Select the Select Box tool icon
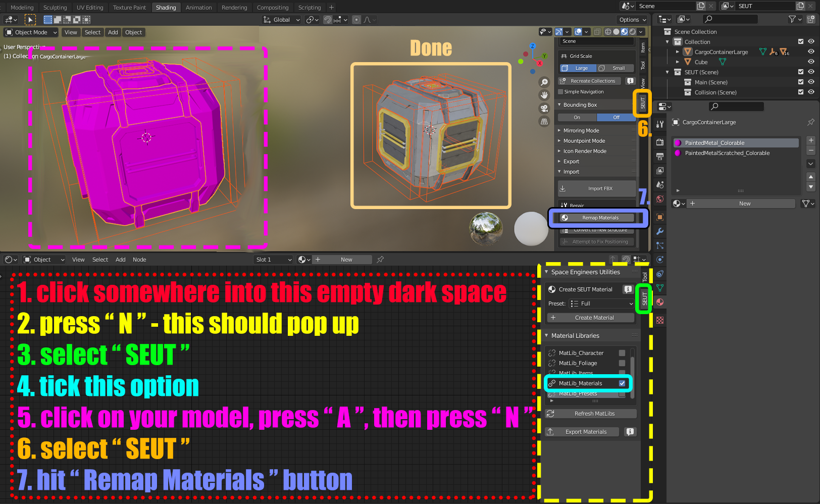The width and height of the screenshot is (820, 504). 48,20
